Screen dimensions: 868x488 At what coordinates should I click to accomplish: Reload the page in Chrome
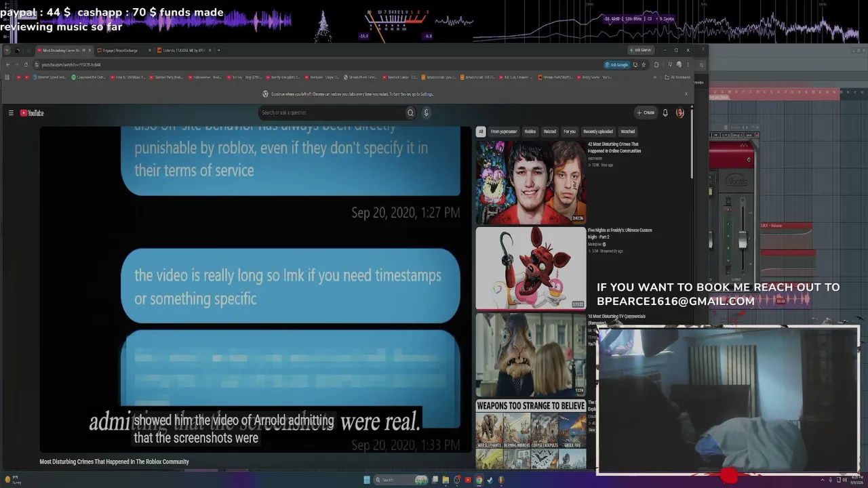click(x=26, y=64)
